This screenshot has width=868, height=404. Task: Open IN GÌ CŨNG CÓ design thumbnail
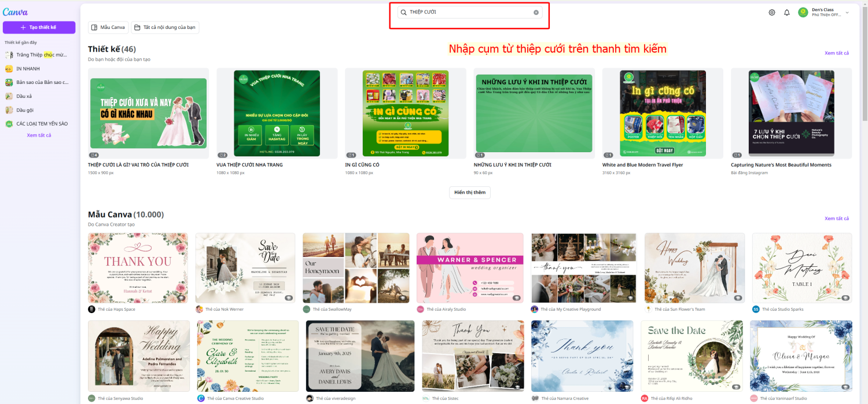pyautogui.click(x=406, y=113)
